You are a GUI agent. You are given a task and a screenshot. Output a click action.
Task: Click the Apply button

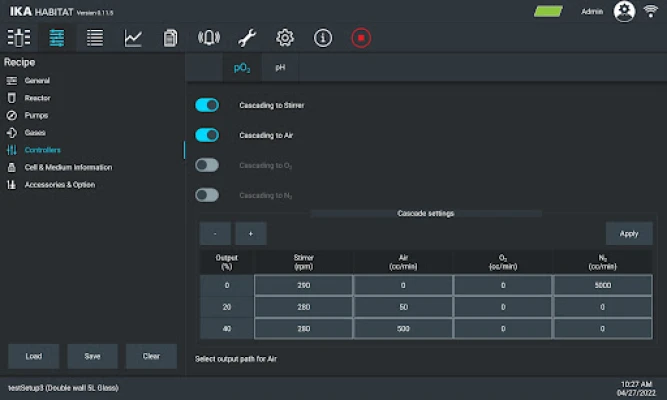[629, 233]
